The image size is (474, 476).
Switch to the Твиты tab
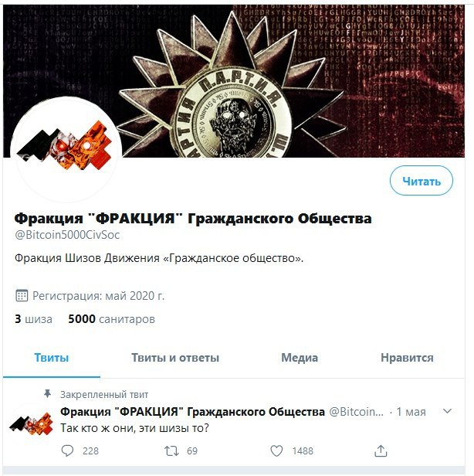[52, 358]
